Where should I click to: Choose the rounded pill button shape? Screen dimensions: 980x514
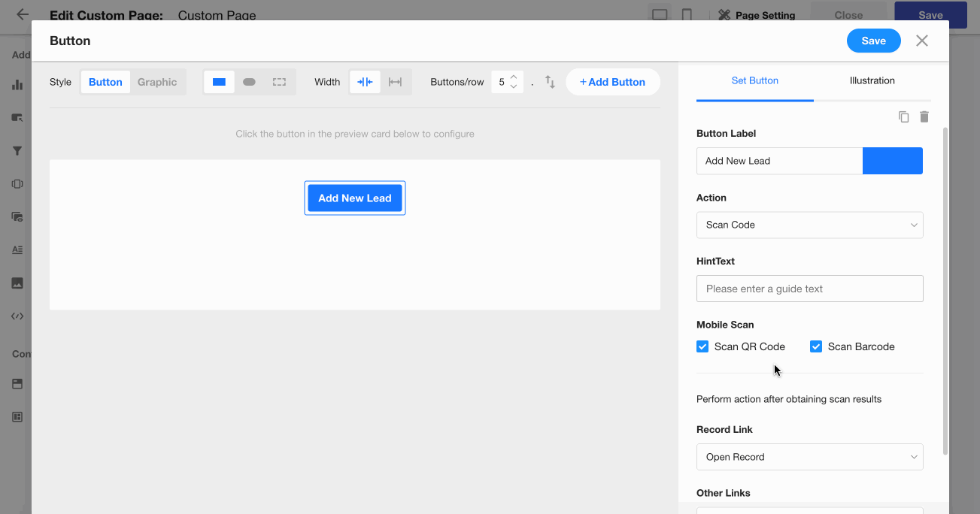pyautogui.click(x=249, y=82)
